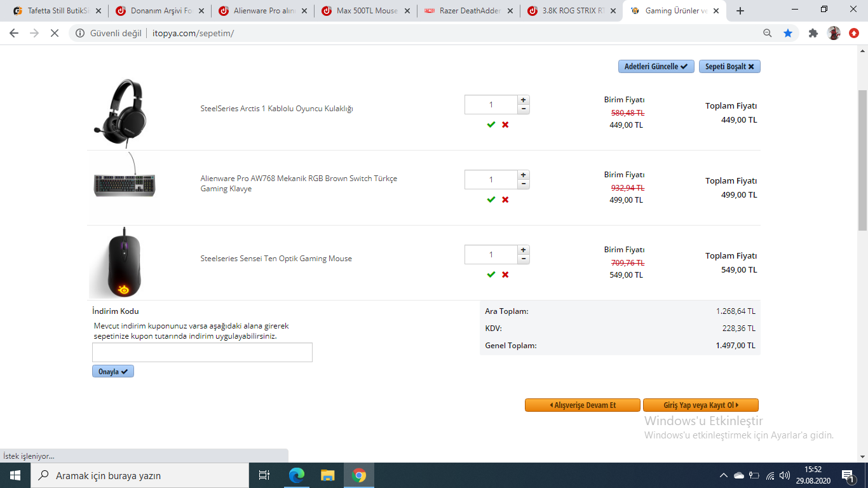Switch to the Donanım Arşivi Forum tab
Screen dimensions: 868x488
click(x=159, y=11)
